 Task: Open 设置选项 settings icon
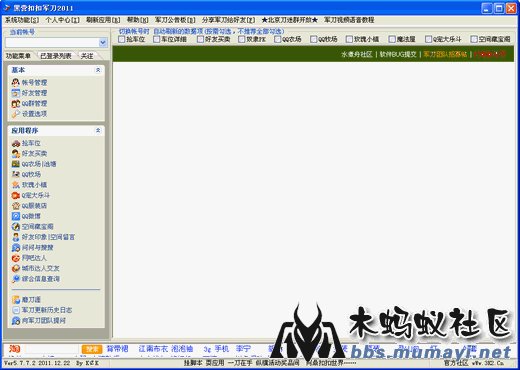(16, 114)
